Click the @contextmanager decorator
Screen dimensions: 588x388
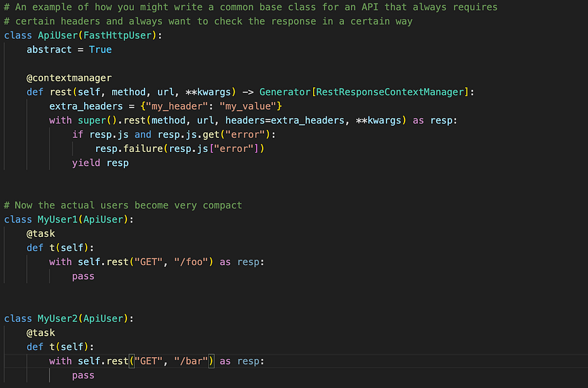tap(69, 78)
